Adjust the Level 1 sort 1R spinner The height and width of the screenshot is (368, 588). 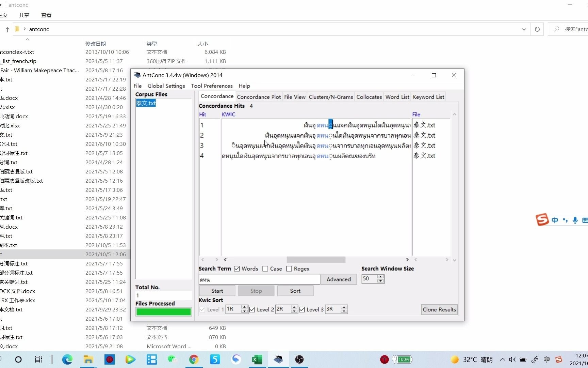click(x=244, y=309)
